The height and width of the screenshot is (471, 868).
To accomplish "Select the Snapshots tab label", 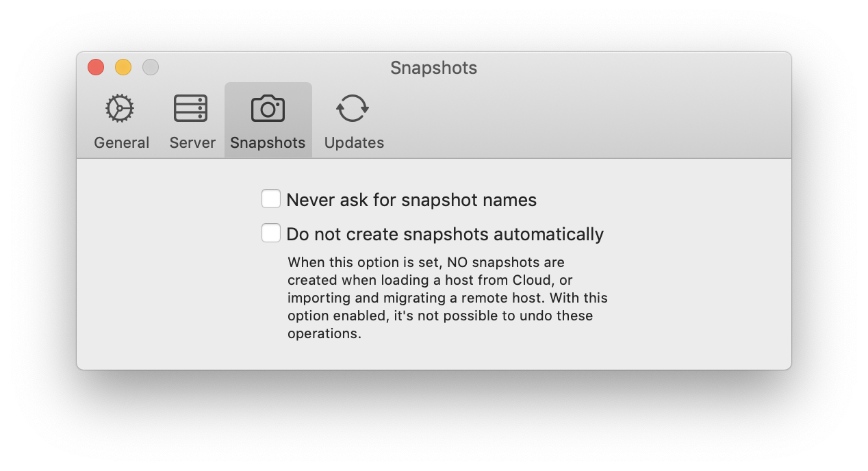I will pos(268,142).
